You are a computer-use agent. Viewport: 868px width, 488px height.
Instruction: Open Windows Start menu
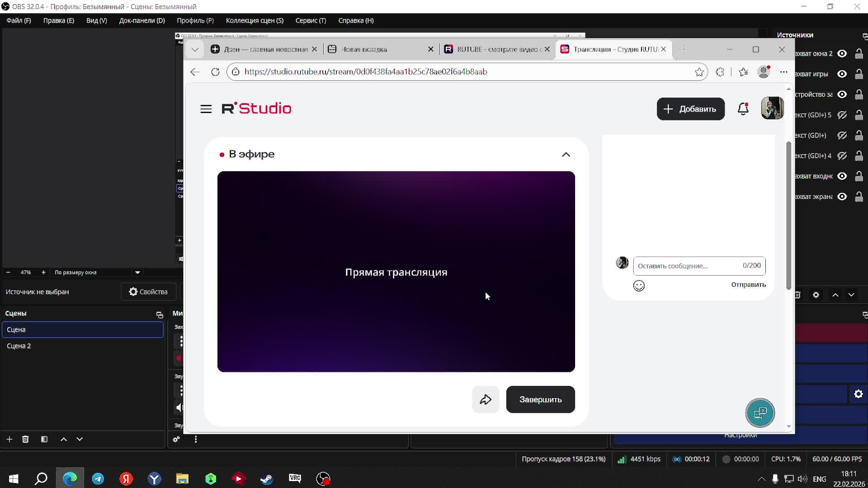pyautogui.click(x=14, y=479)
